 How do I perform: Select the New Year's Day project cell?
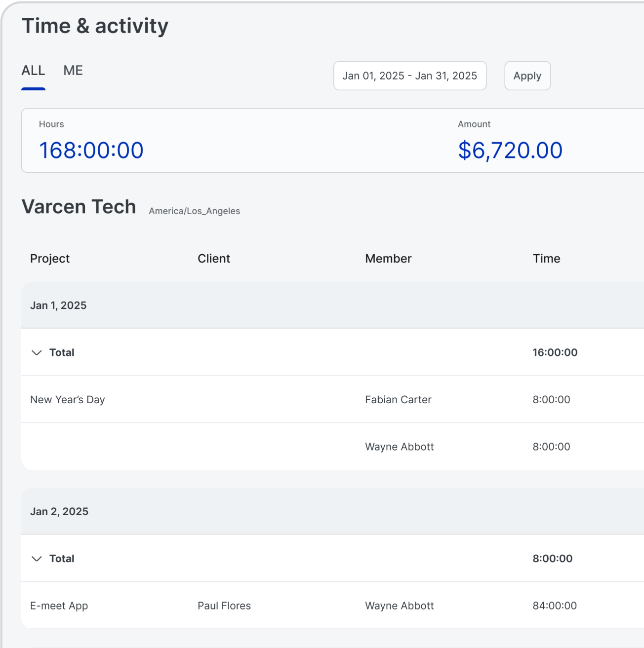68,400
